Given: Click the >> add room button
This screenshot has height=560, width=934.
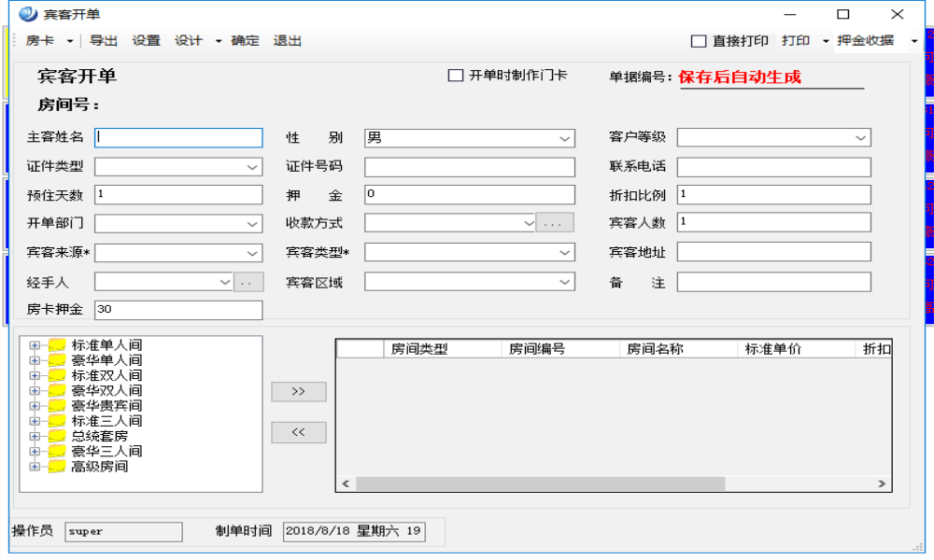Looking at the screenshot, I should 299,392.
